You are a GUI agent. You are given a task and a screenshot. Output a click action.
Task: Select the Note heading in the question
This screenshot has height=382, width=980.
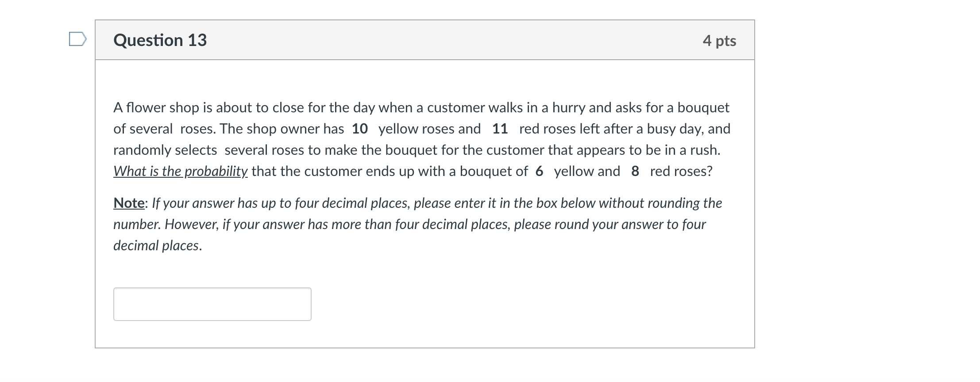point(129,202)
